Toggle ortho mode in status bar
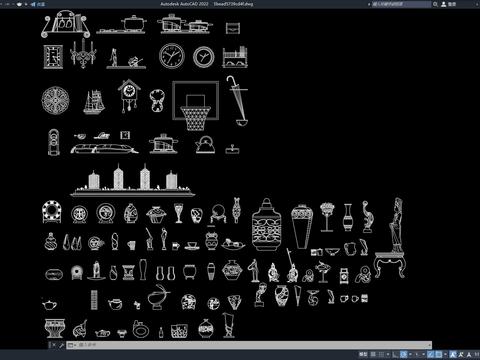The image size is (480, 360). [x=395, y=354]
